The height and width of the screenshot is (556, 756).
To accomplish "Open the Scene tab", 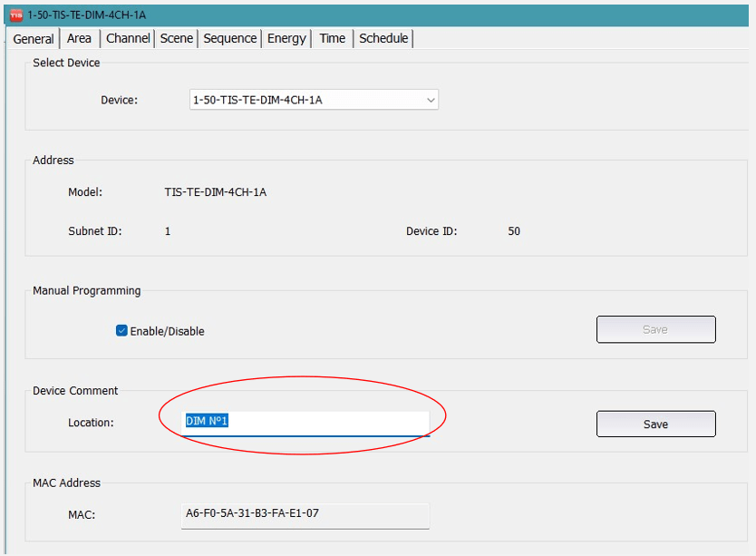I will [x=177, y=39].
